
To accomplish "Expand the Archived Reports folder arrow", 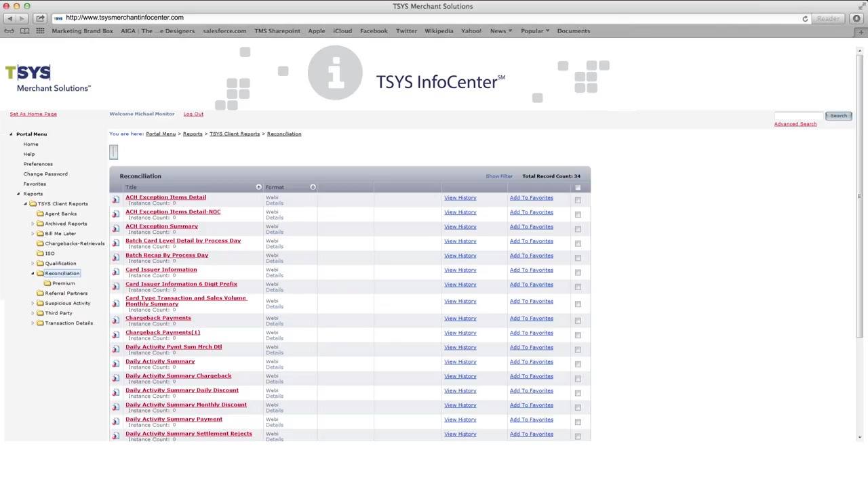I will click(x=33, y=224).
